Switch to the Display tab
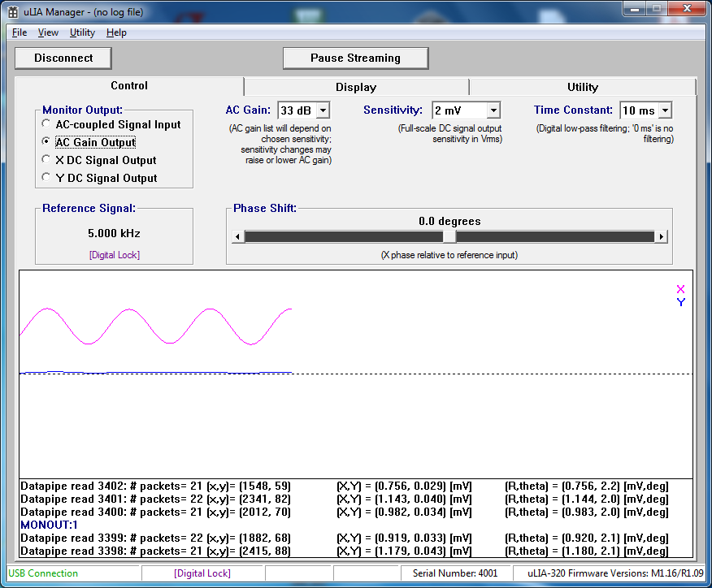 click(x=355, y=87)
